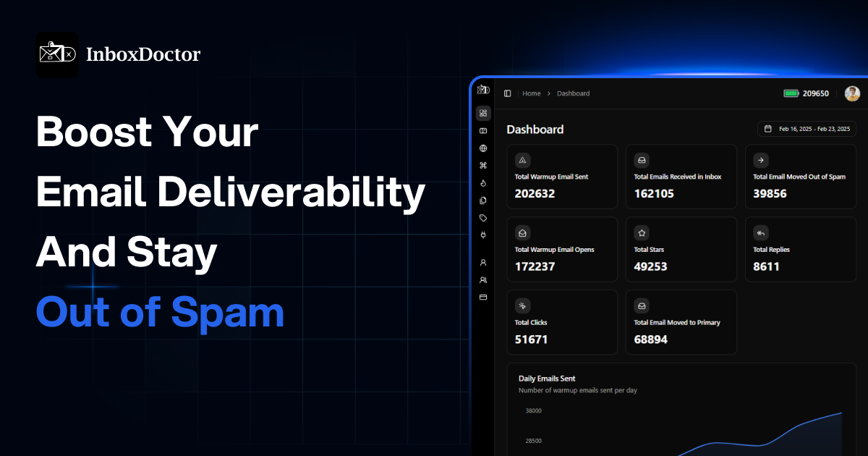
Task: Click the warning triangle icon on Total Warmup Email Sent
Action: pos(523,160)
